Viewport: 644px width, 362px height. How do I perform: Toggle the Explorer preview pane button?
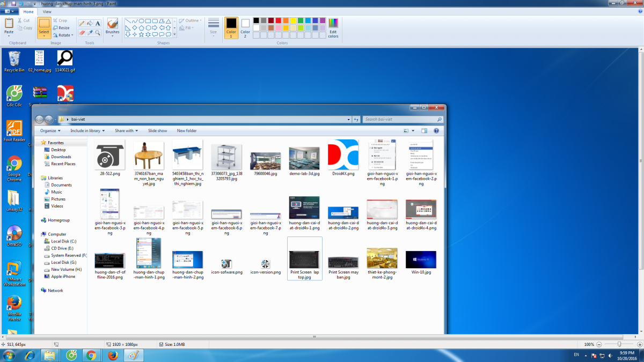(424, 130)
